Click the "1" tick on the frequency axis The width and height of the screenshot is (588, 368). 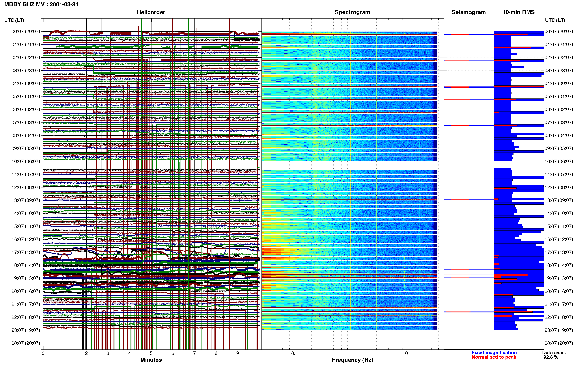point(350,353)
